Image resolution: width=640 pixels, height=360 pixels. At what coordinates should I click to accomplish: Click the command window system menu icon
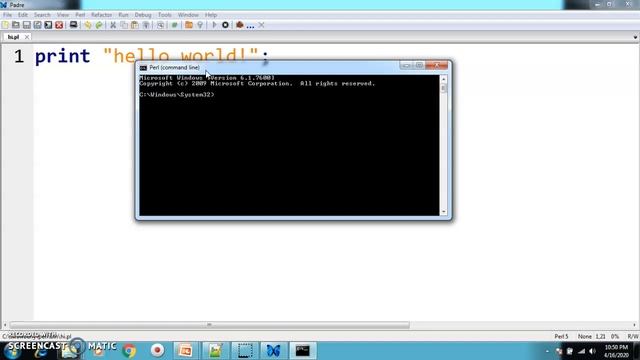click(x=143, y=67)
